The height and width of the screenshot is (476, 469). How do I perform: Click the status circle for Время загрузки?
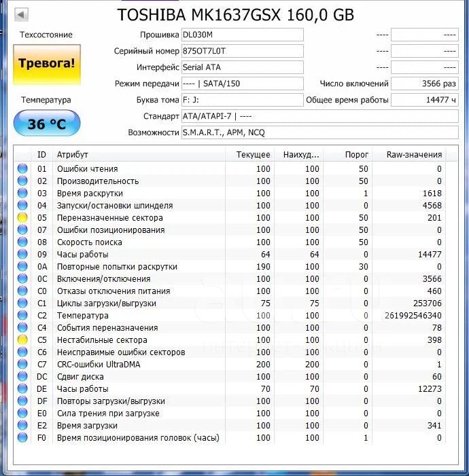[x=22, y=425]
